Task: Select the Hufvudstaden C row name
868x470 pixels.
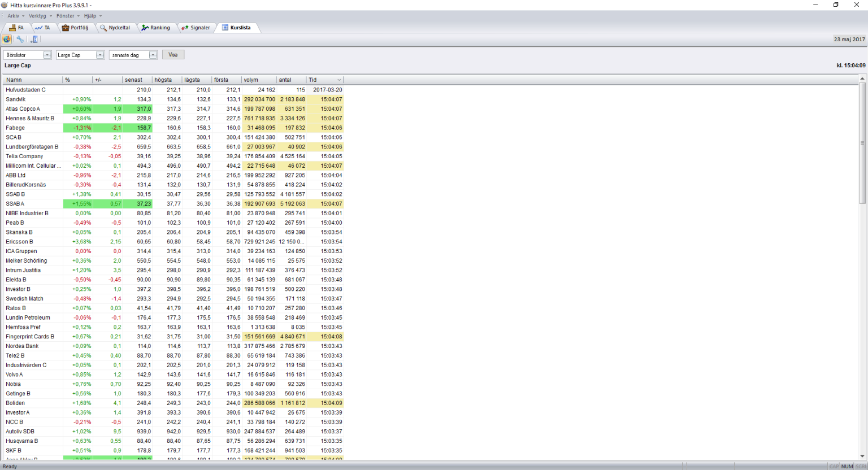Action: pyautogui.click(x=26, y=90)
